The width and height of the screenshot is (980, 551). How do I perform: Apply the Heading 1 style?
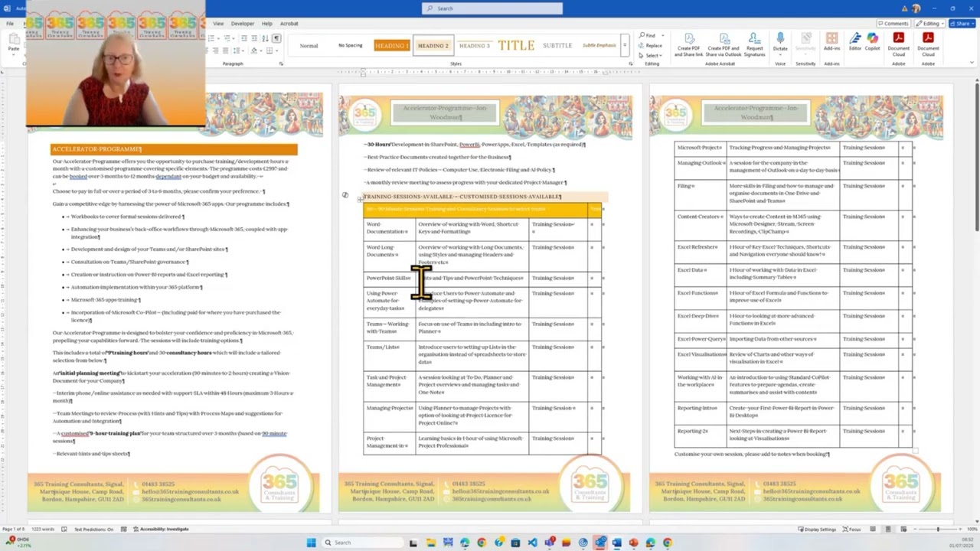391,46
